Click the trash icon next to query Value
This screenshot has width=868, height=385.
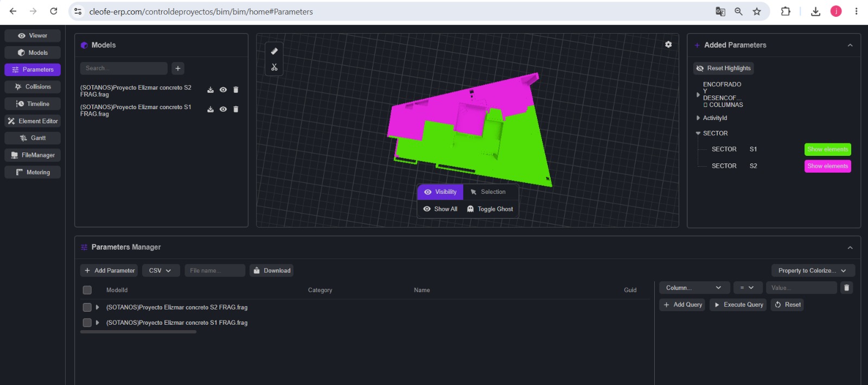(x=846, y=288)
